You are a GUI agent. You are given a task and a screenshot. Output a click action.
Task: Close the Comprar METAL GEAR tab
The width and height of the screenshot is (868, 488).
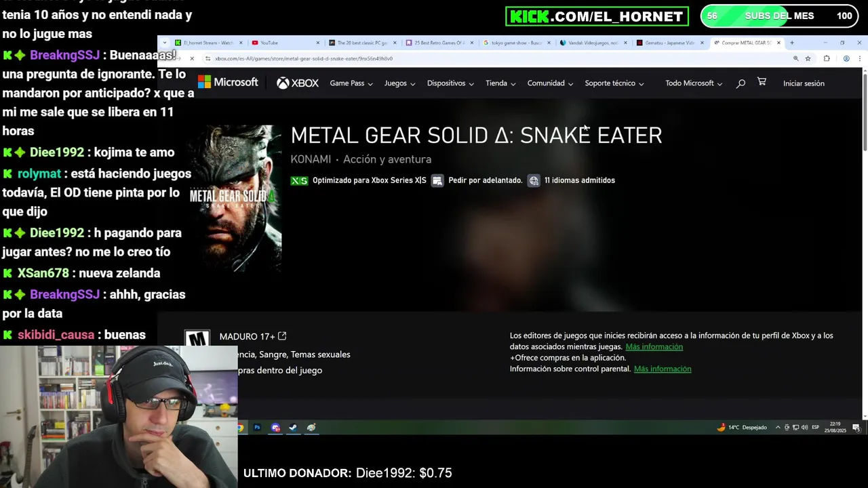click(778, 43)
